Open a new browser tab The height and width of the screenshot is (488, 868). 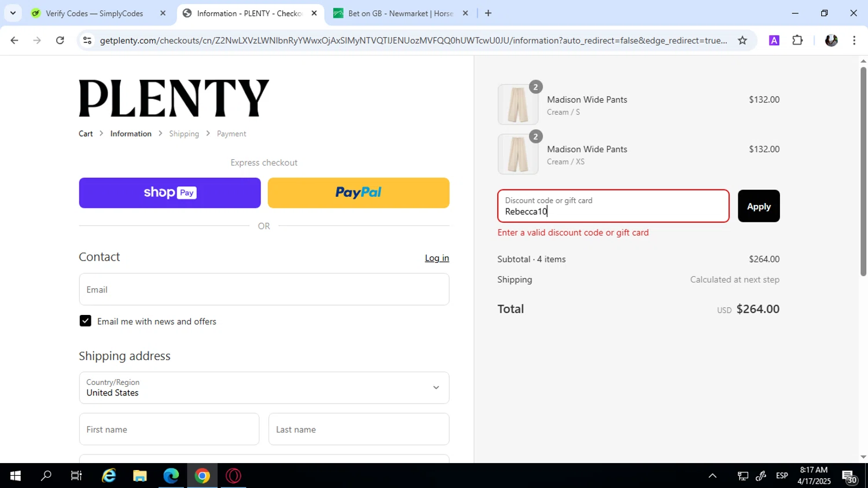488,13
